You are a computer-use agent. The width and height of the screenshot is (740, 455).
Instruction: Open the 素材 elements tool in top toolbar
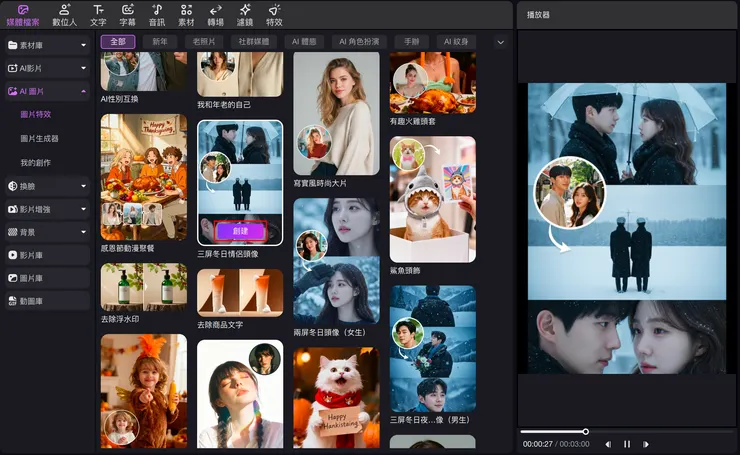click(186, 15)
